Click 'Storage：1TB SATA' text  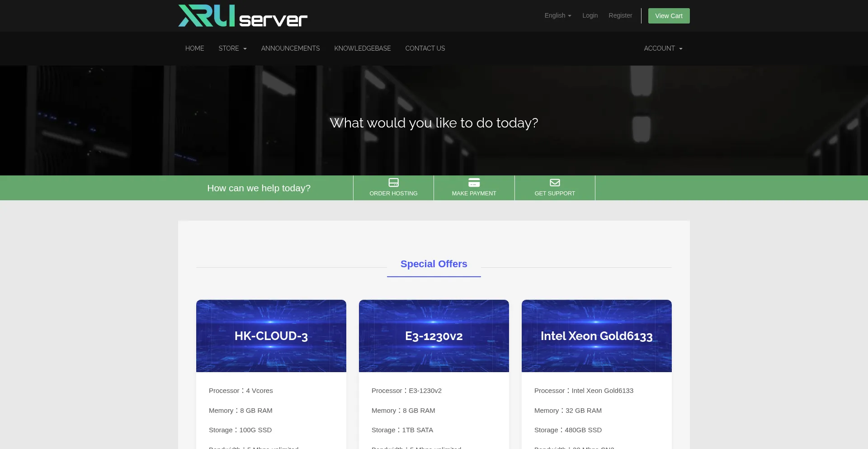[x=402, y=430]
